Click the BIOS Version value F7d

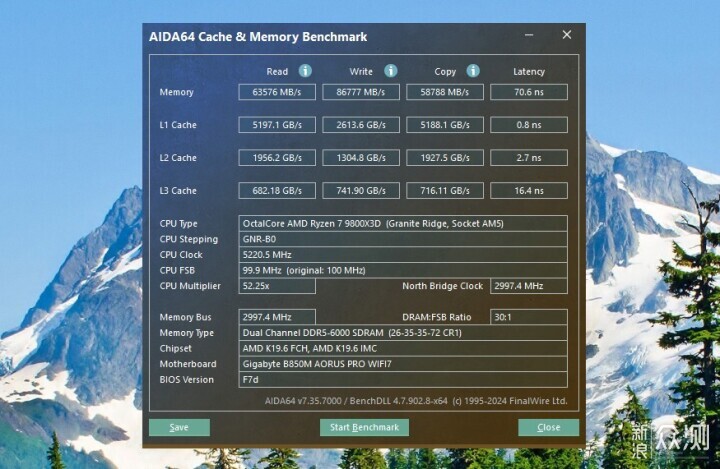pos(403,379)
